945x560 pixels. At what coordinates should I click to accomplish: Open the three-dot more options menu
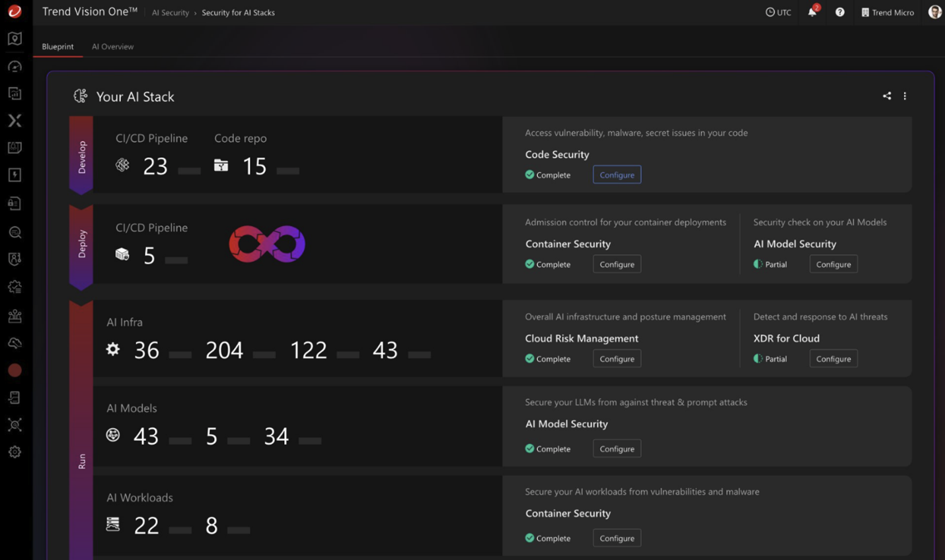(905, 96)
